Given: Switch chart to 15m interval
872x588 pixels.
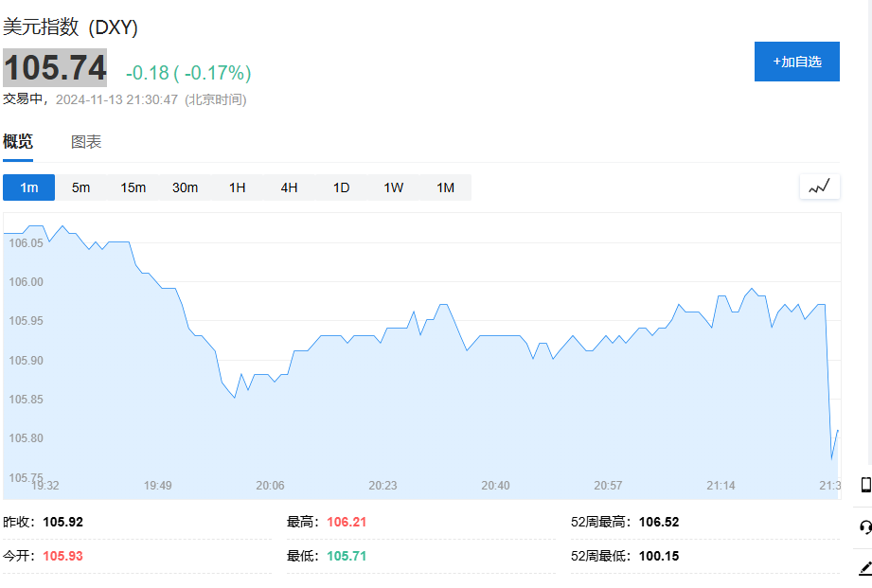Looking at the screenshot, I should 133,187.
